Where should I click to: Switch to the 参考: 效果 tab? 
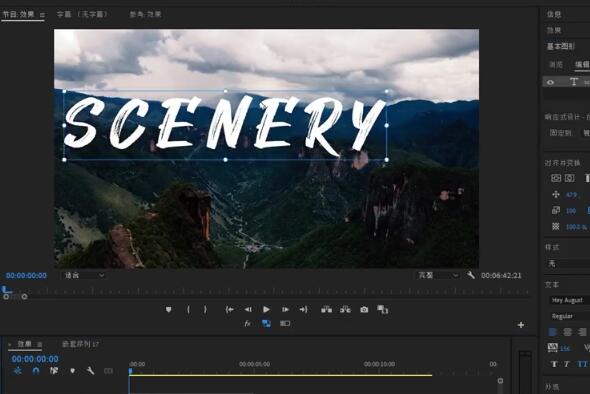pyautogui.click(x=145, y=15)
